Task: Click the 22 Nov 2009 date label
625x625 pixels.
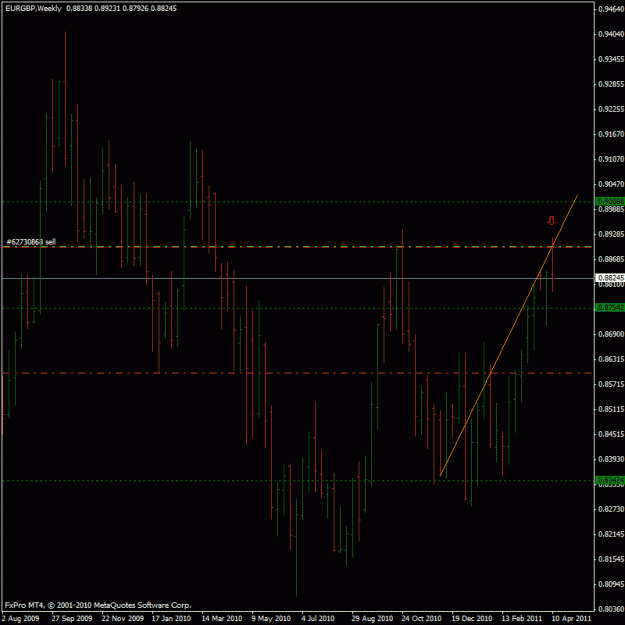Action: [x=122, y=619]
